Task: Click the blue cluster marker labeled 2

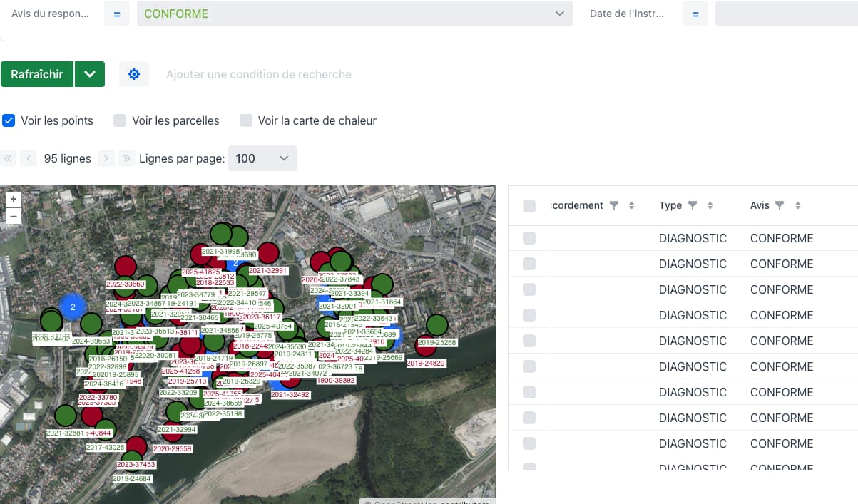Action: click(x=72, y=307)
